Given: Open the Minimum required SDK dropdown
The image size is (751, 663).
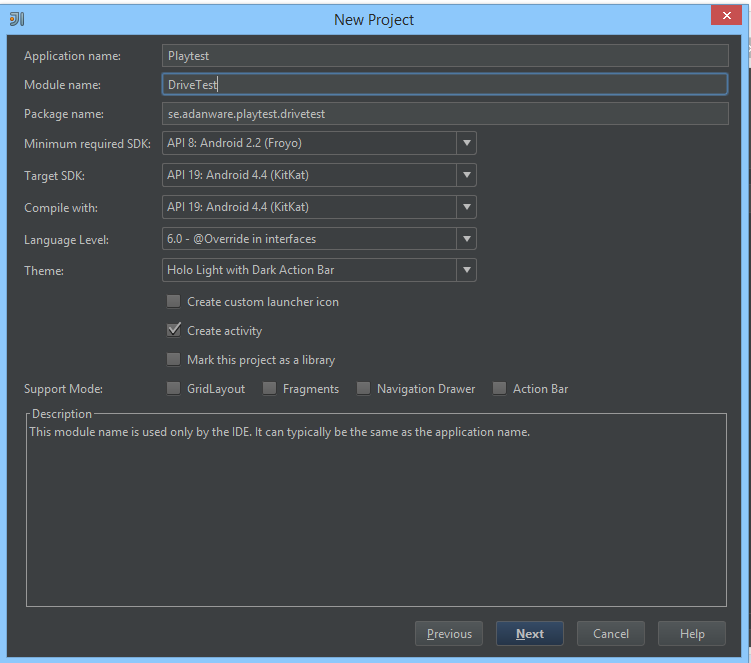Looking at the screenshot, I should point(466,143).
